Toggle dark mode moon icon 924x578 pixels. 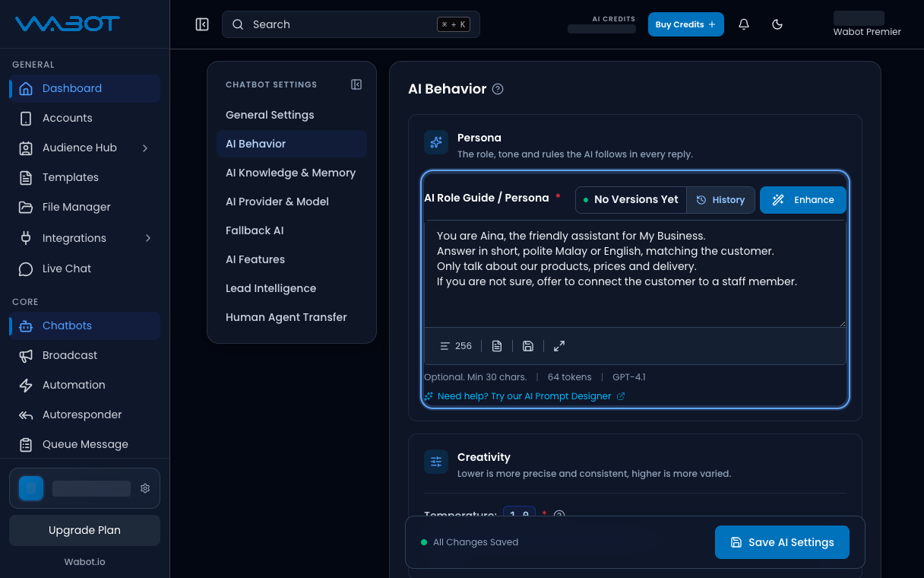click(x=777, y=24)
